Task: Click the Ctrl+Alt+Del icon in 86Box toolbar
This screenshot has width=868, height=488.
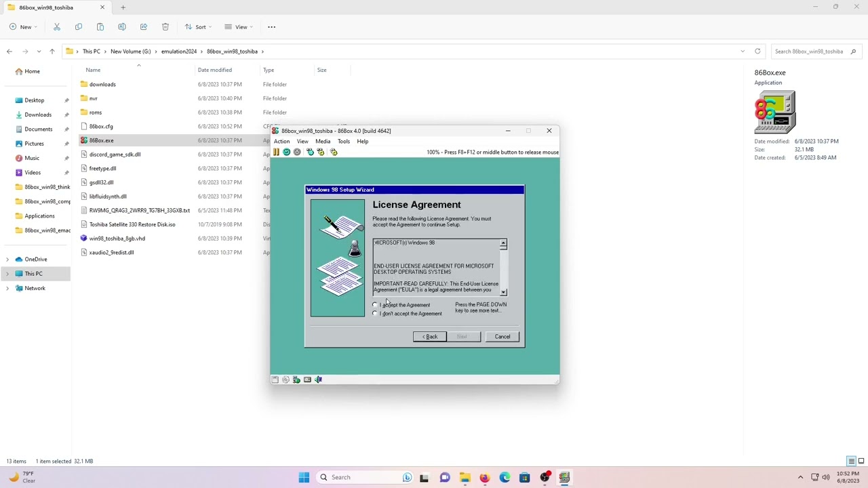Action: (x=310, y=152)
